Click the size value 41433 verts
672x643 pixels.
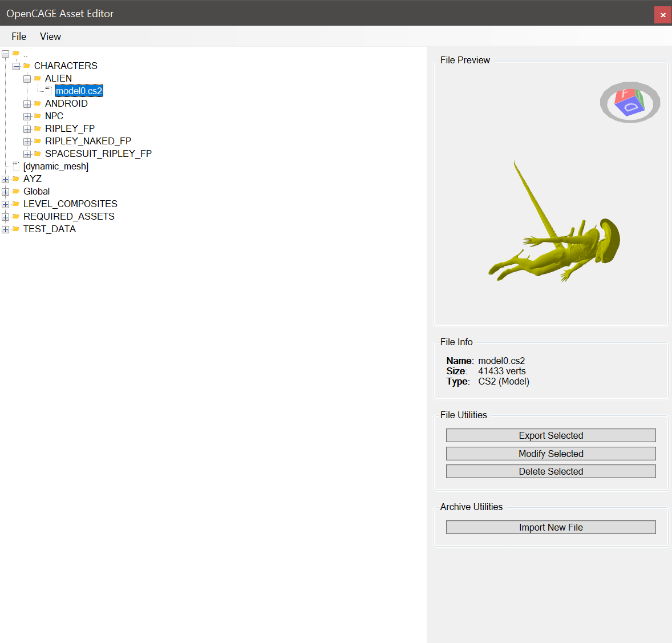(502, 371)
